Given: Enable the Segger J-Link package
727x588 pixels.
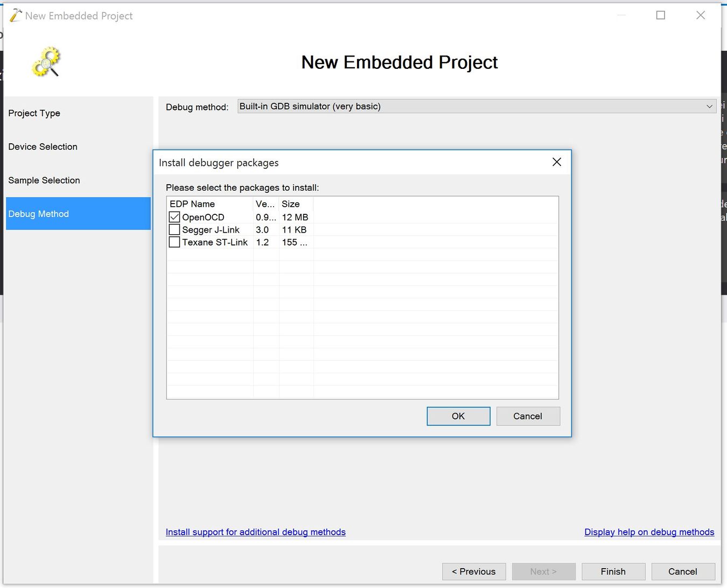Looking at the screenshot, I should pyautogui.click(x=174, y=229).
